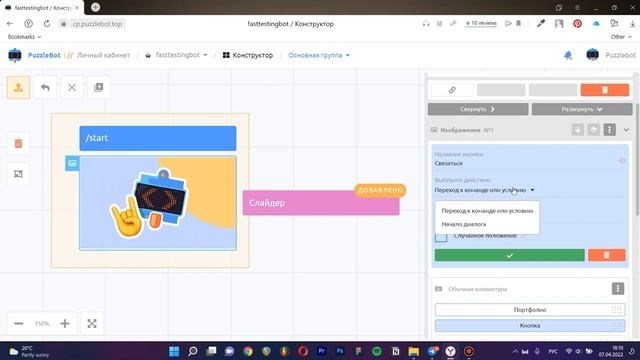
Task: Click the bot image thumbnail on canvas
Action: coord(158,203)
